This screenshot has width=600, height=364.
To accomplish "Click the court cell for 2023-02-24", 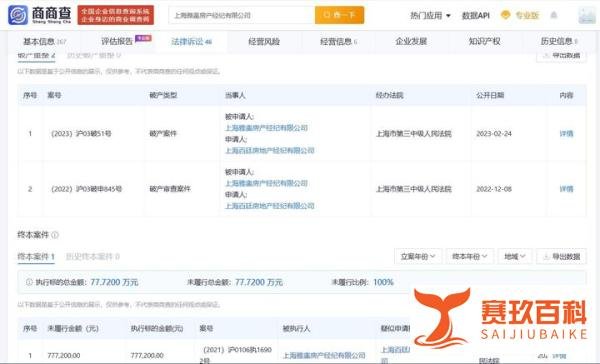I will point(414,134).
